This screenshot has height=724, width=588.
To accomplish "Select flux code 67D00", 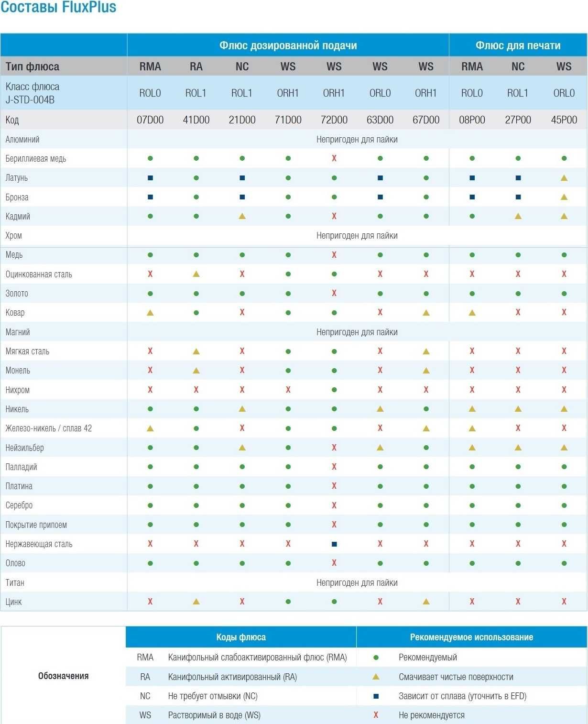I will click(426, 120).
